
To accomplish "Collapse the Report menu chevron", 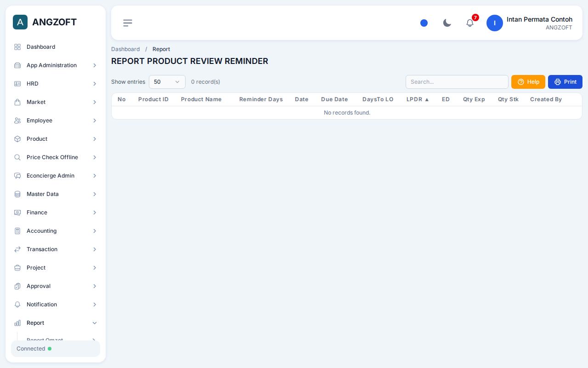I will click(x=95, y=323).
